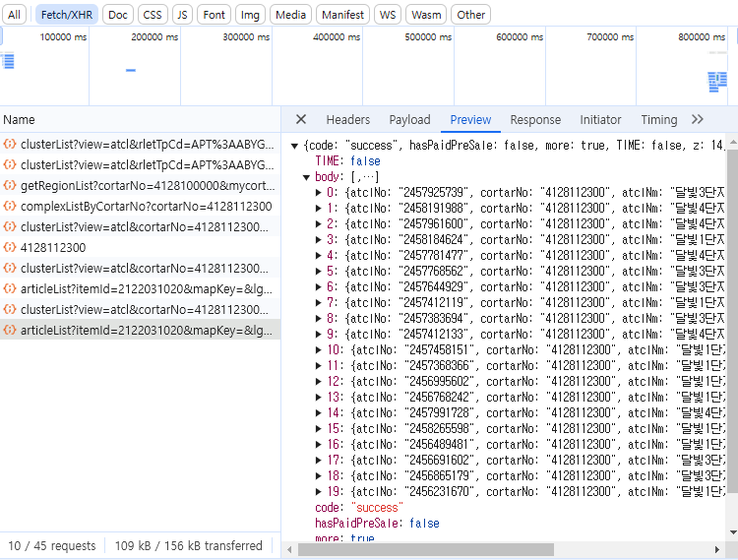Click XHR icon of complexListByCortarNo request
The height and width of the screenshot is (560, 738).
(10, 206)
